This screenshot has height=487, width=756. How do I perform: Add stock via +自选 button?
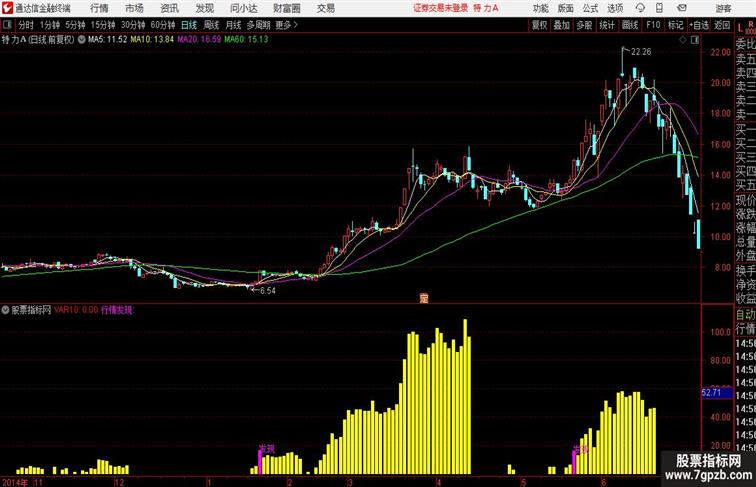699,25
